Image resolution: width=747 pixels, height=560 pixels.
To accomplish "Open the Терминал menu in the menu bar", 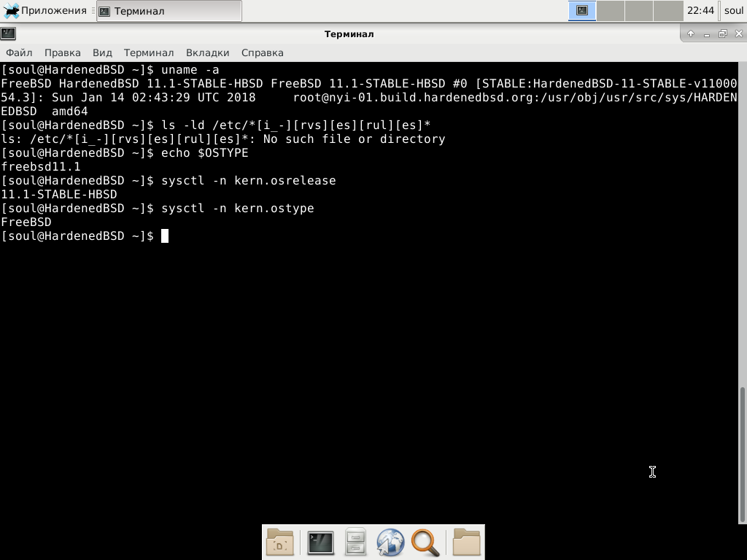I will (149, 52).
